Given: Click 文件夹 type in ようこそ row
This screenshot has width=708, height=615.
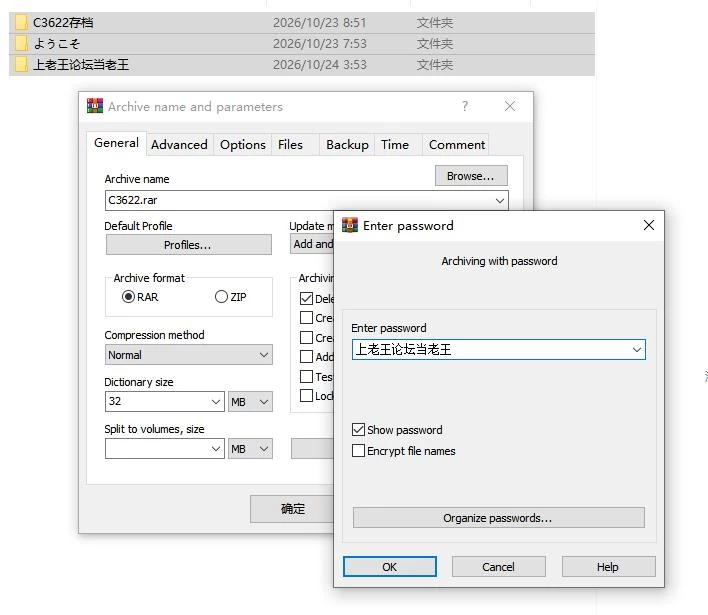Looking at the screenshot, I should tap(434, 44).
